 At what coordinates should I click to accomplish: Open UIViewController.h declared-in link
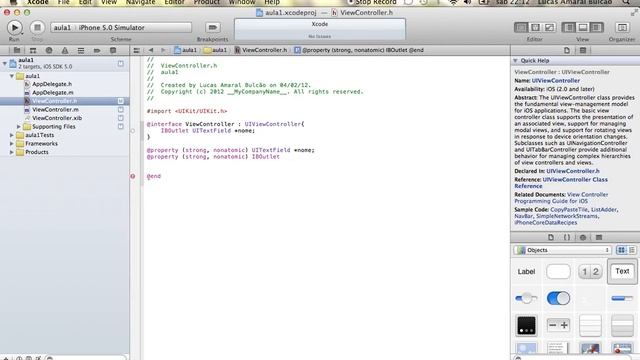[x=573, y=171]
